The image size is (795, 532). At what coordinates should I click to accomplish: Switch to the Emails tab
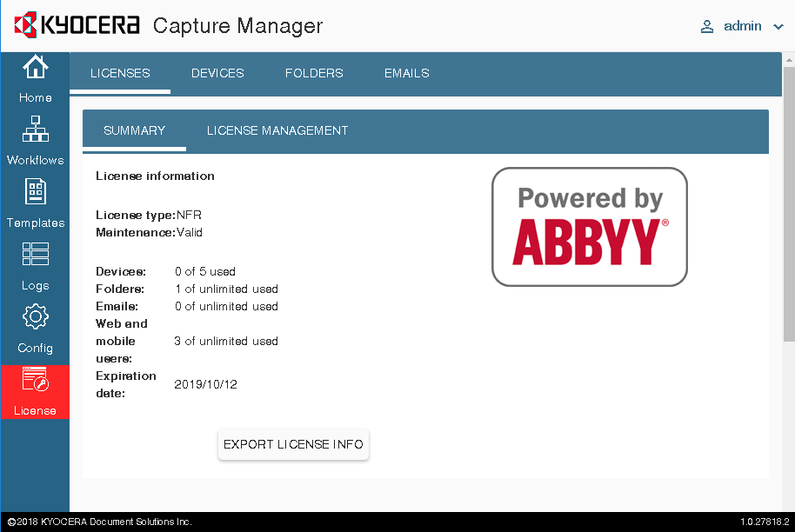[x=406, y=74]
